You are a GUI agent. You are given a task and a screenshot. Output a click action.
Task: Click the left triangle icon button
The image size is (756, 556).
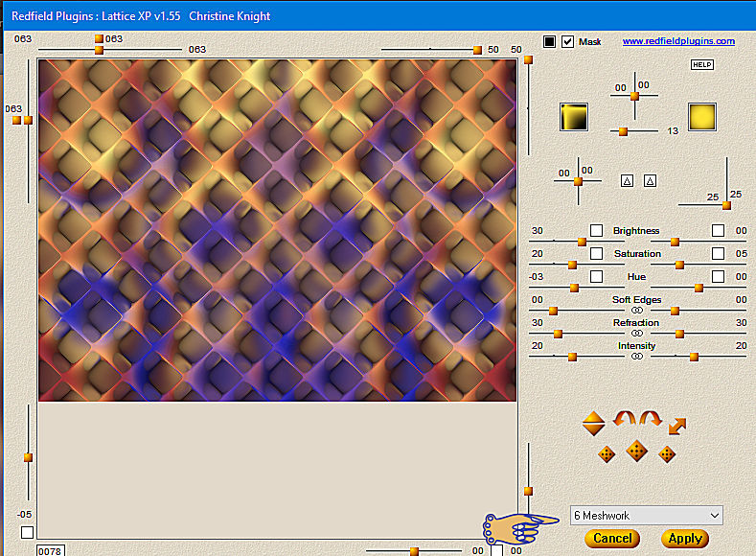pyautogui.click(x=627, y=181)
